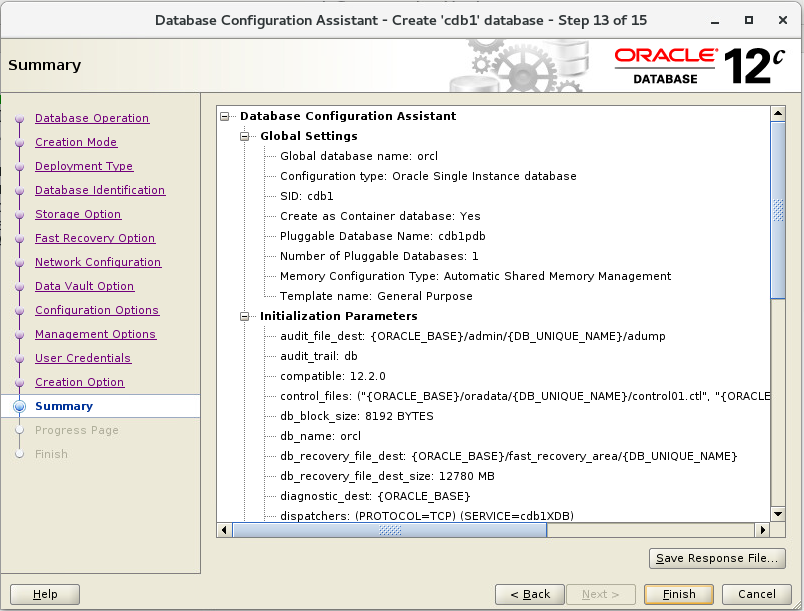Open the Database Operation step
The height and width of the screenshot is (611, 804).
92,118
